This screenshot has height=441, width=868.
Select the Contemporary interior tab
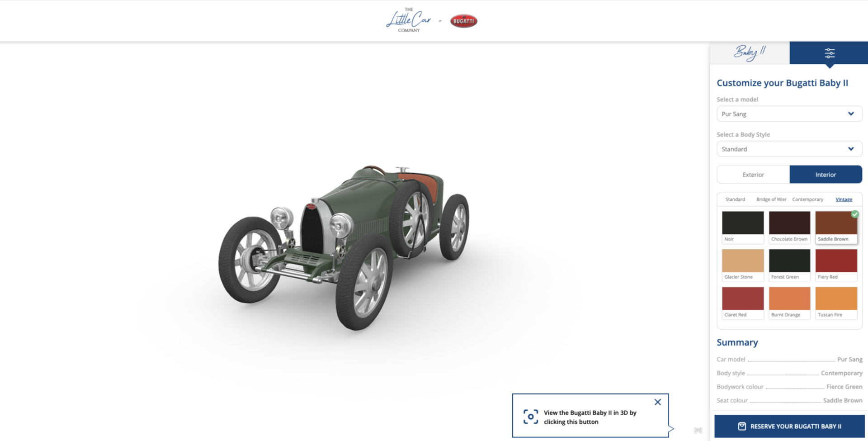(x=808, y=199)
